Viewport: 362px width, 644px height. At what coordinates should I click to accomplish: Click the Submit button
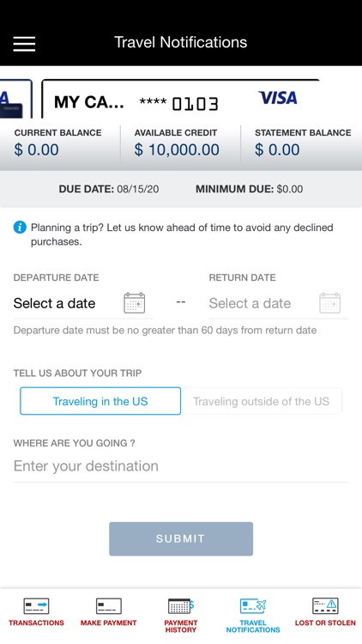point(181,539)
